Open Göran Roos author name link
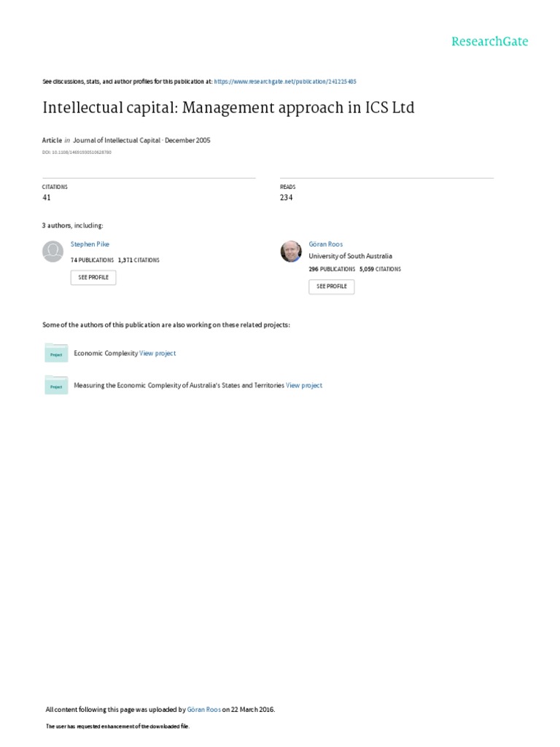560x747 pixels. point(326,244)
